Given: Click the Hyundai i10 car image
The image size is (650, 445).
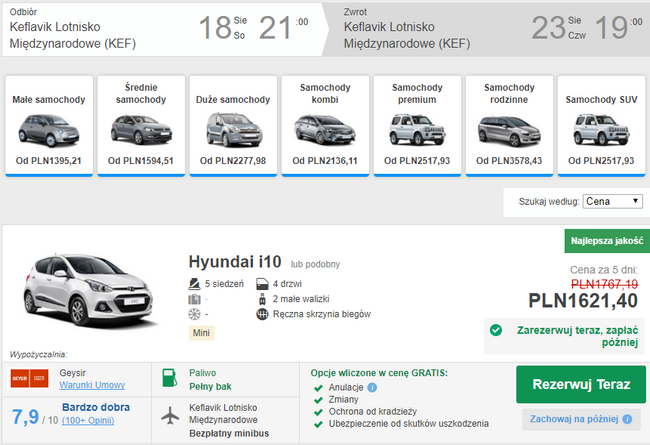Looking at the screenshot, I should [88, 290].
